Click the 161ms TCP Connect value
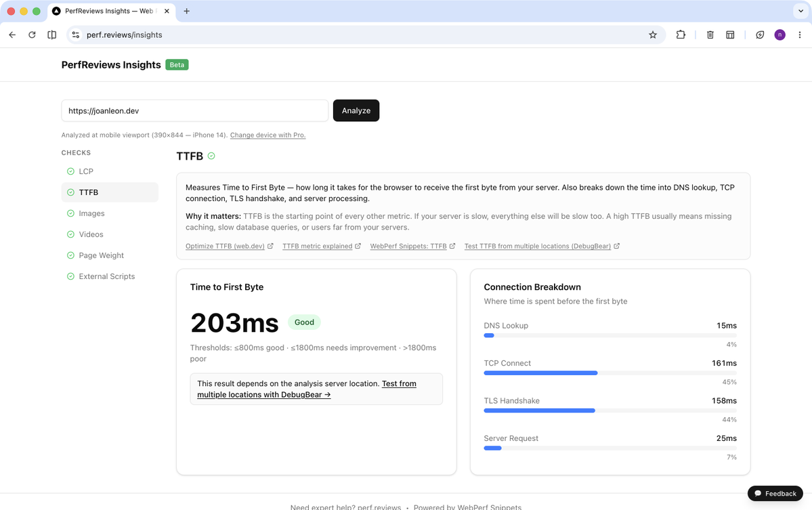Viewport: 812px width, 510px height. 724,363
